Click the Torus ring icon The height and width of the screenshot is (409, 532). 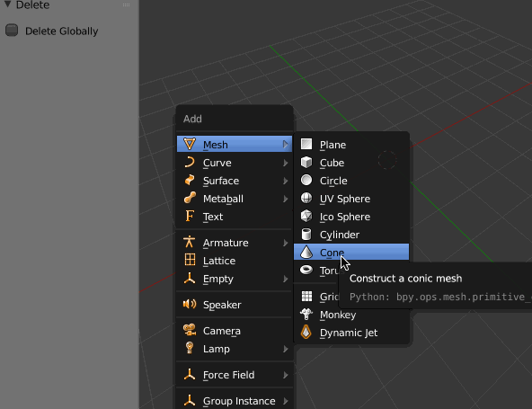[x=306, y=270]
